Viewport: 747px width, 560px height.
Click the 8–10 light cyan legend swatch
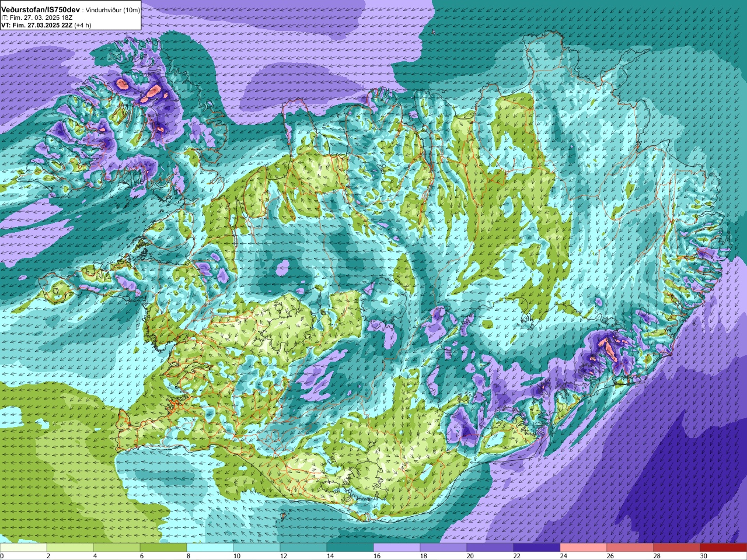click(210, 548)
